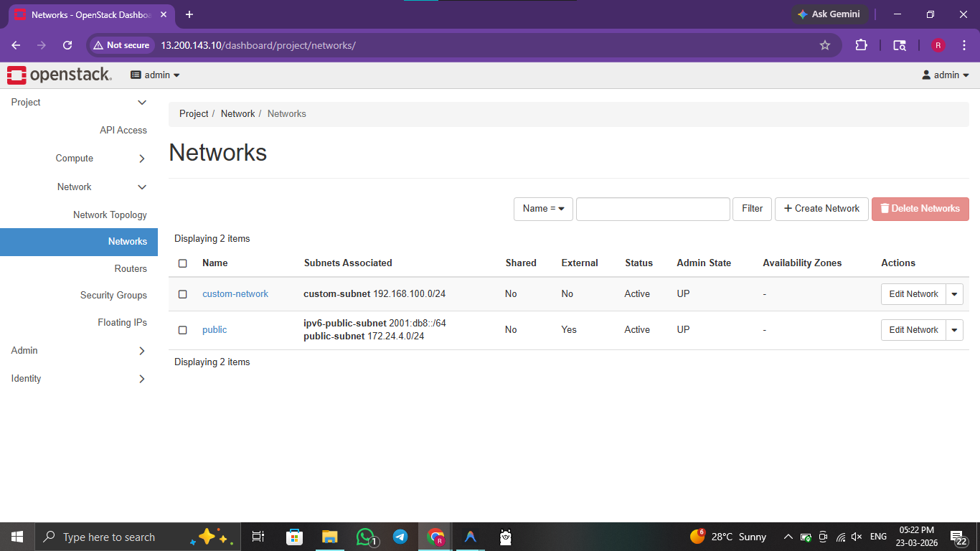Screen dimensions: 980x551
Task: Open Network Topology page
Action: coord(110,215)
